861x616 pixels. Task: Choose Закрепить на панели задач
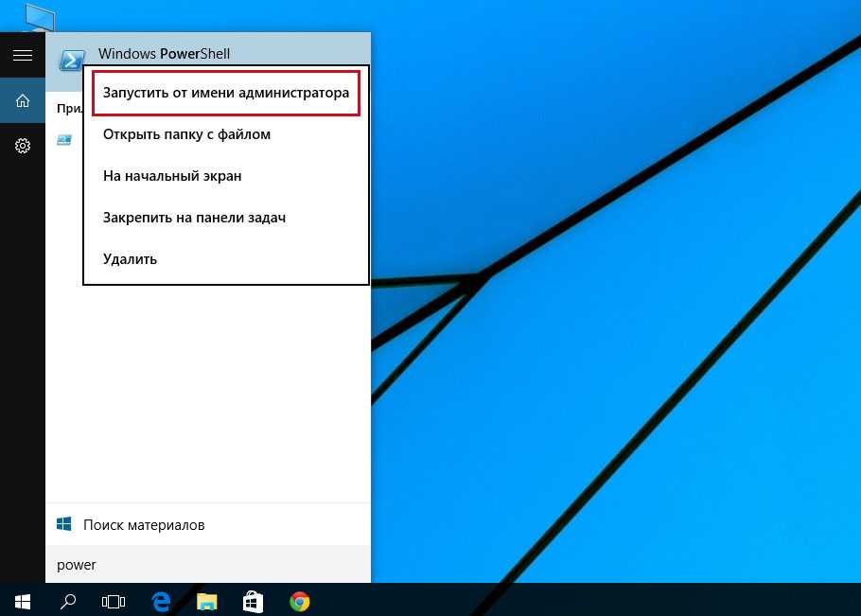194,218
